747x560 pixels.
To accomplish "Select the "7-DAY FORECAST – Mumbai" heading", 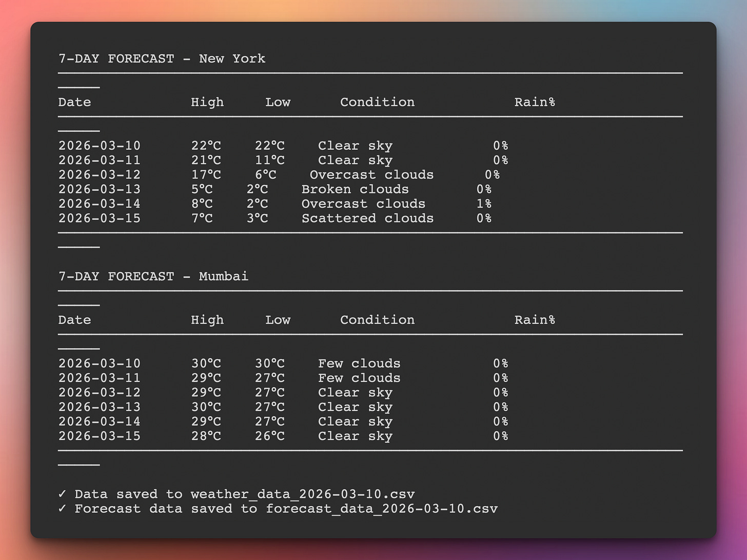I will pyautogui.click(x=153, y=276).
